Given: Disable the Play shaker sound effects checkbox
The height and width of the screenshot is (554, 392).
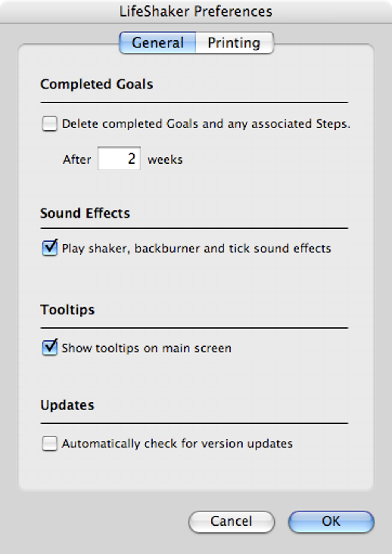Looking at the screenshot, I should (50, 248).
